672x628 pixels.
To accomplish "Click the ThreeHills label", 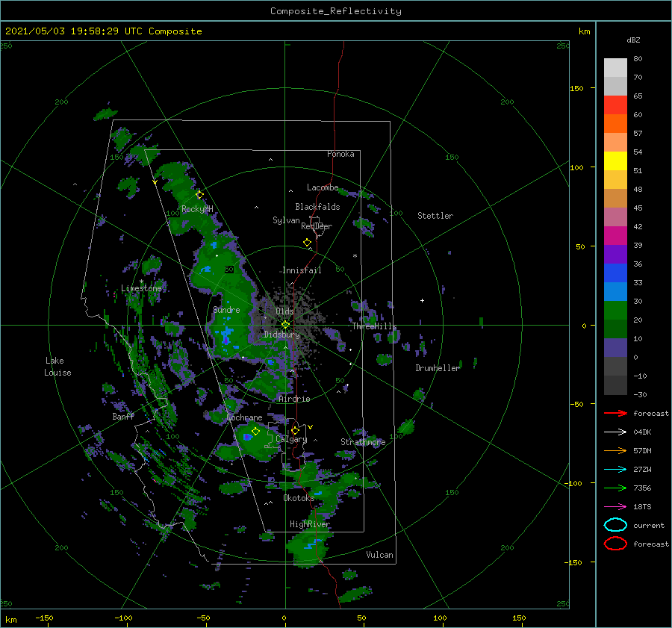I will [375, 326].
